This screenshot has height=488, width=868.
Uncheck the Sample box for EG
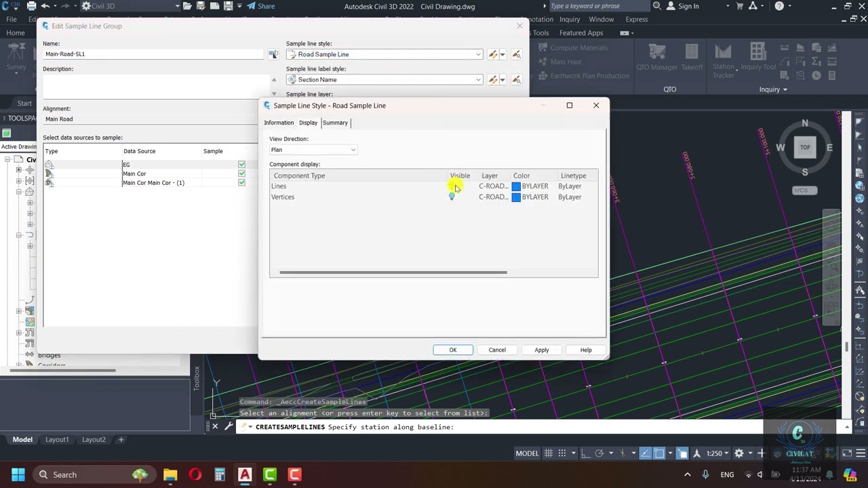point(241,165)
